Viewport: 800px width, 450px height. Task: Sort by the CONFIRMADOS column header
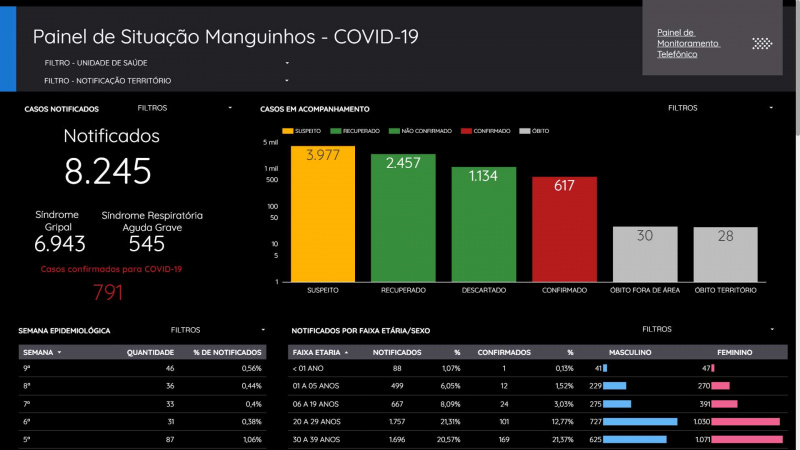coord(504,353)
